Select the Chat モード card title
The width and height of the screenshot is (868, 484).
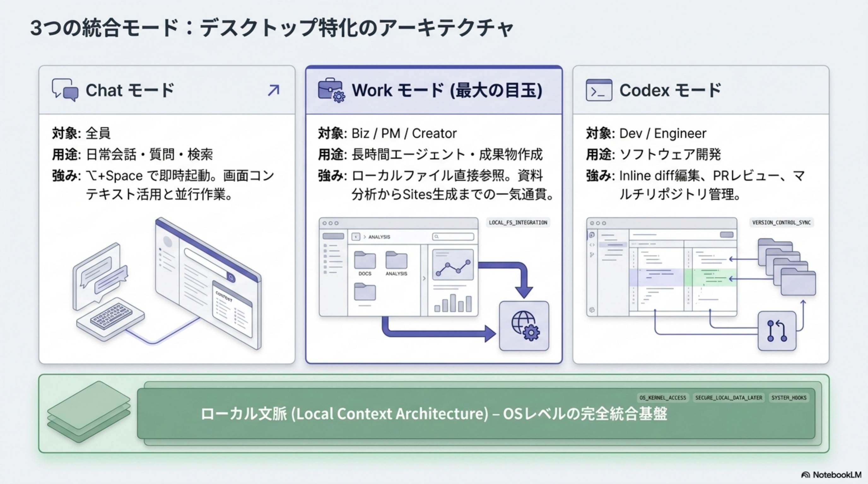click(130, 90)
